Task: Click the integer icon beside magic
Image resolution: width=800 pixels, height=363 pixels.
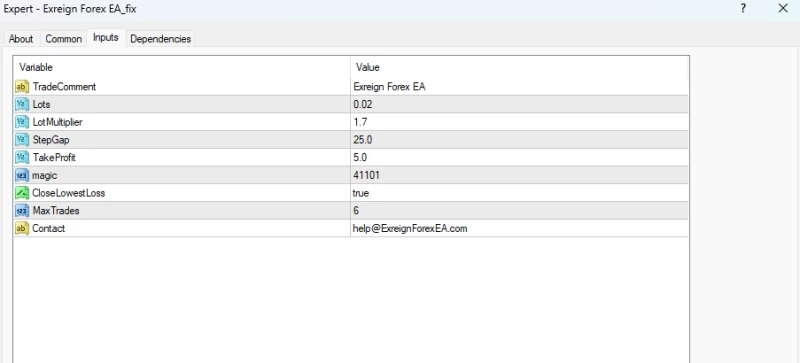Action: 22,175
